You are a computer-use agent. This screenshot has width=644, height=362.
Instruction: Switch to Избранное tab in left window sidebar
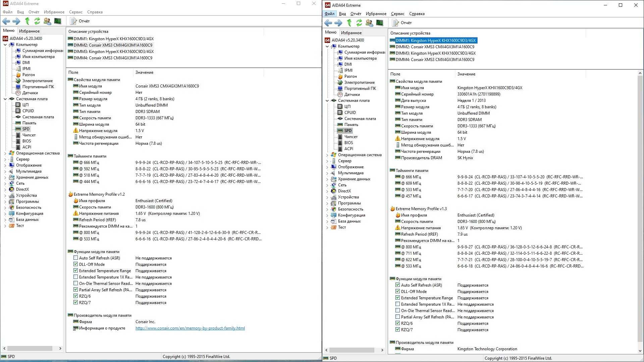point(30,31)
